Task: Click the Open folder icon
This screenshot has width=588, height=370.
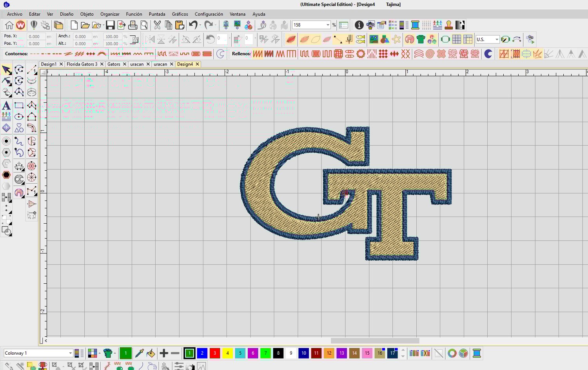Action: click(x=85, y=25)
